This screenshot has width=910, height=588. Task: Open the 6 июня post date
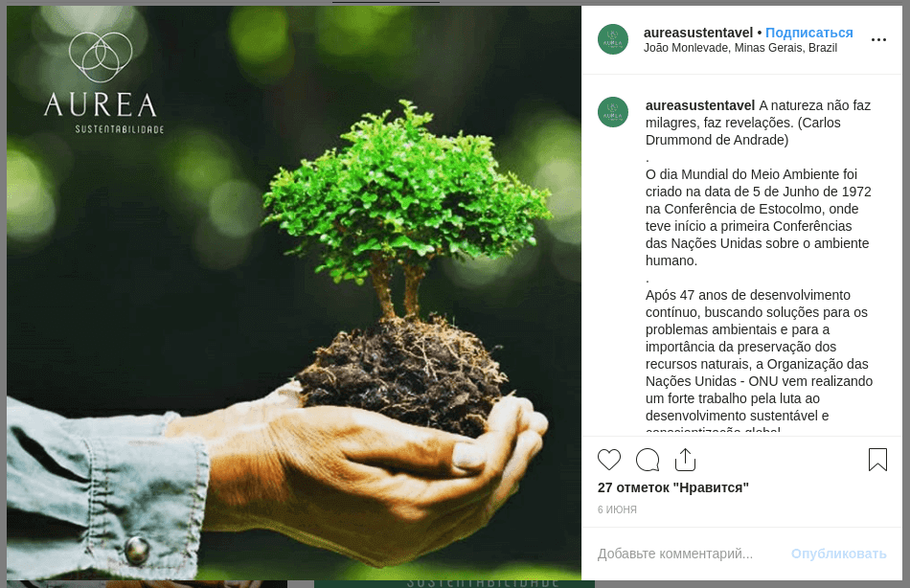(617, 509)
